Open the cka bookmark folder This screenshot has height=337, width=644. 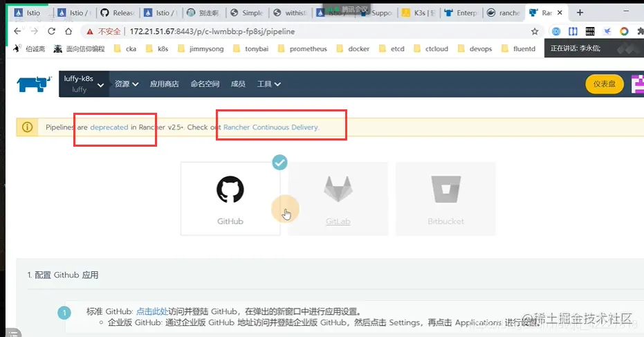[125, 48]
